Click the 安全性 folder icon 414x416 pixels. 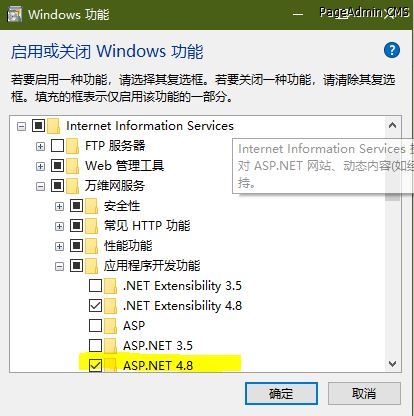point(91,206)
